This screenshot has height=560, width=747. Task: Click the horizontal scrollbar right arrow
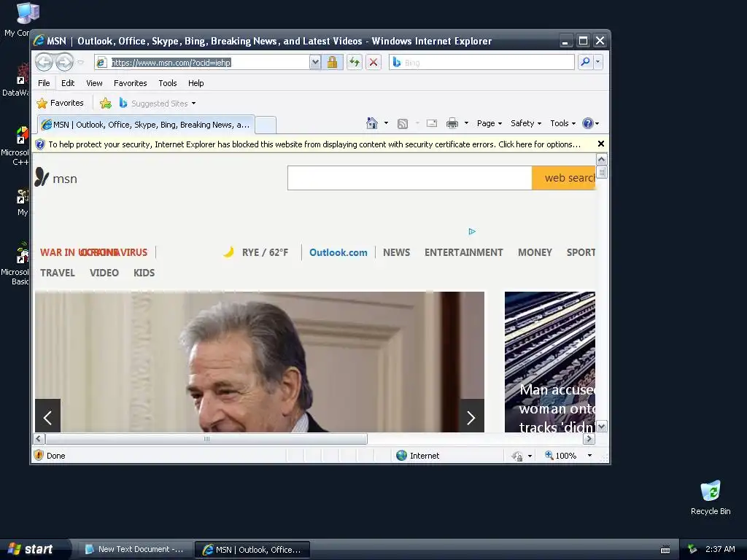pyautogui.click(x=589, y=438)
